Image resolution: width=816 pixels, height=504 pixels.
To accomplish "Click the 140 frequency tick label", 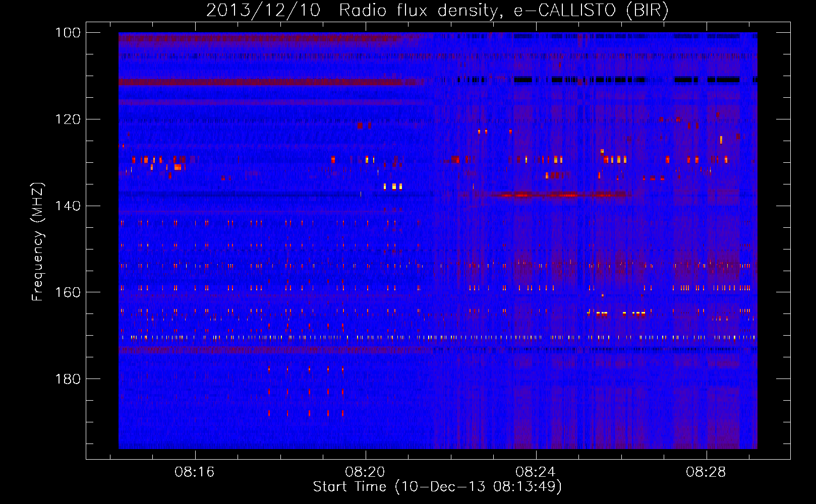I will click(x=68, y=206).
